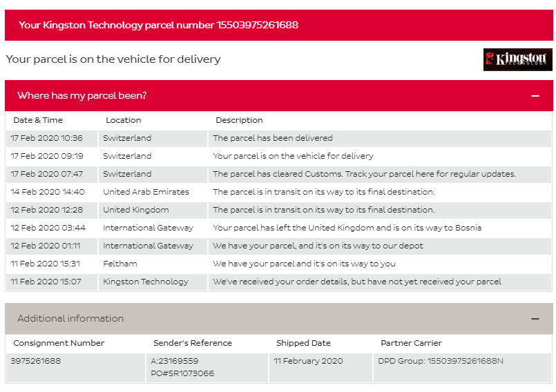Click the Date & Time column header
The image size is (556, 392).
(x=38, y=120)
